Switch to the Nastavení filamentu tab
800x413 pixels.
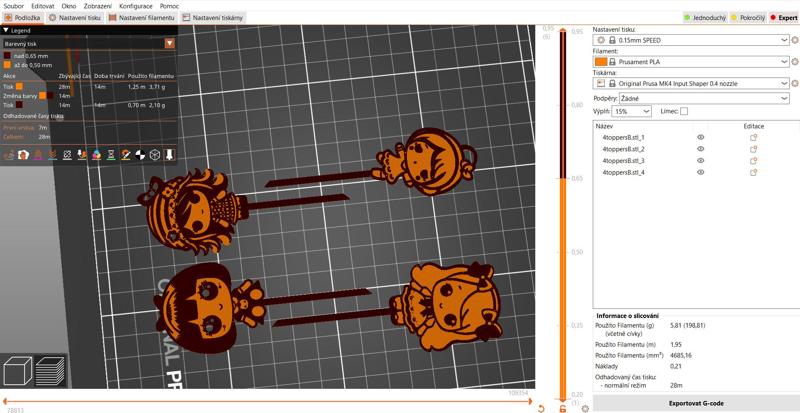tap(141, 18)
